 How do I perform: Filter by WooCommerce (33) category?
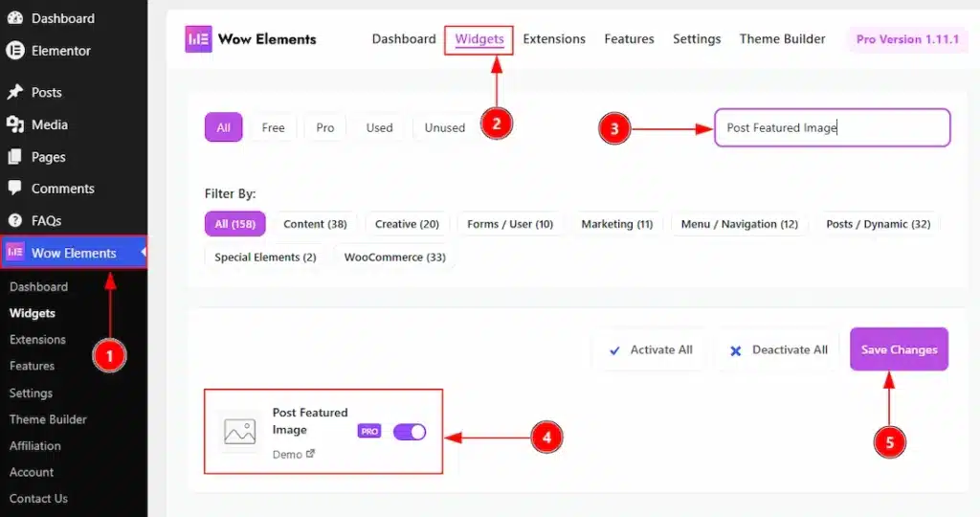point(395,257)
